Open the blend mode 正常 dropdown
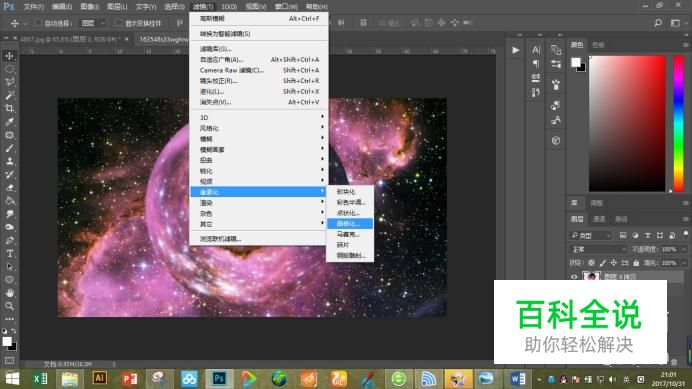 tap(598, 249)
